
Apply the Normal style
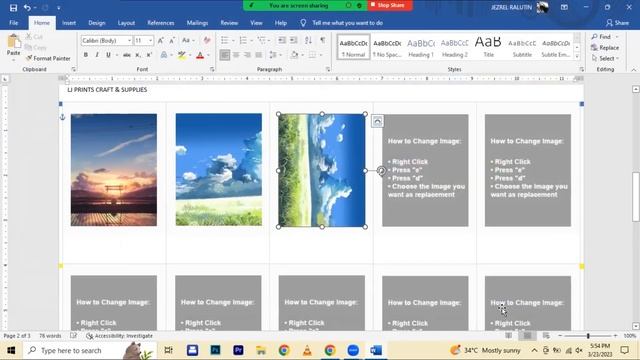point(353,47)
